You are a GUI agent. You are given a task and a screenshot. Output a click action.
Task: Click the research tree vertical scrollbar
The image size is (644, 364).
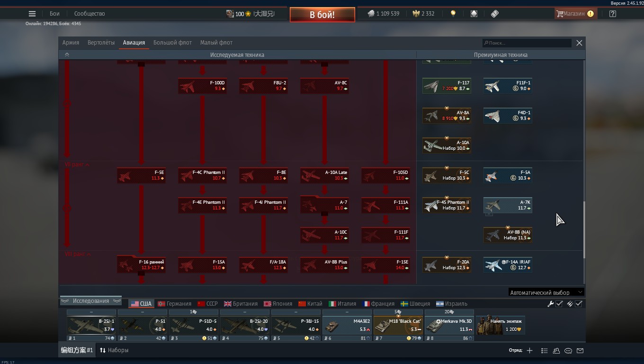point(584,230)
